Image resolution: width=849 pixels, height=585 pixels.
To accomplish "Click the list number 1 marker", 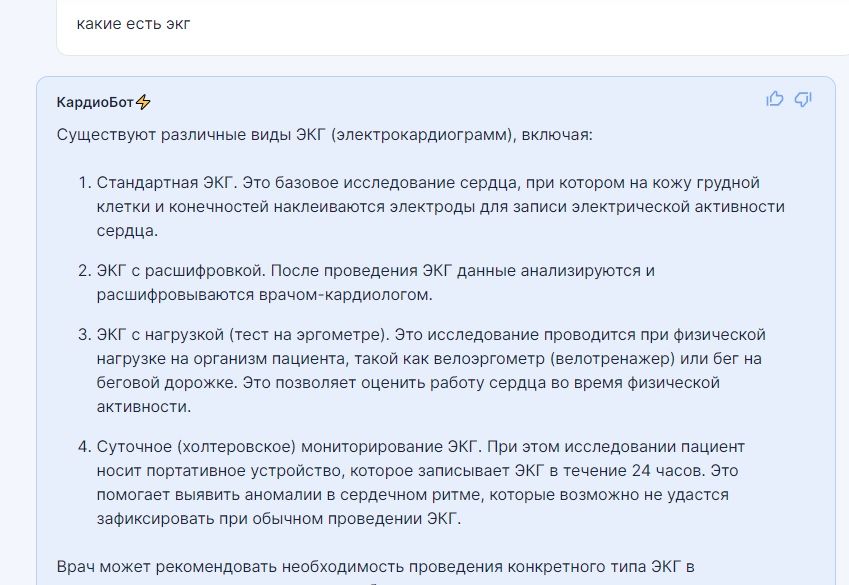I will [84, 183].
